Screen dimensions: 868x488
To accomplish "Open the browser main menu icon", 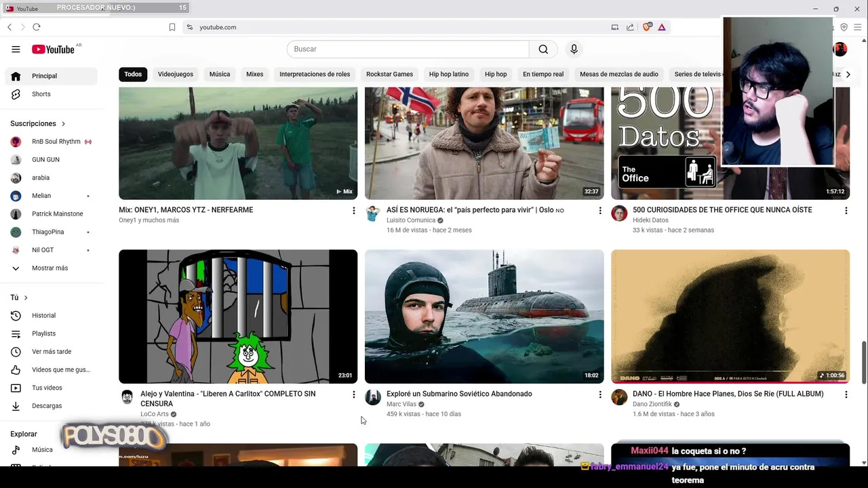I will [x=858, y=27].
